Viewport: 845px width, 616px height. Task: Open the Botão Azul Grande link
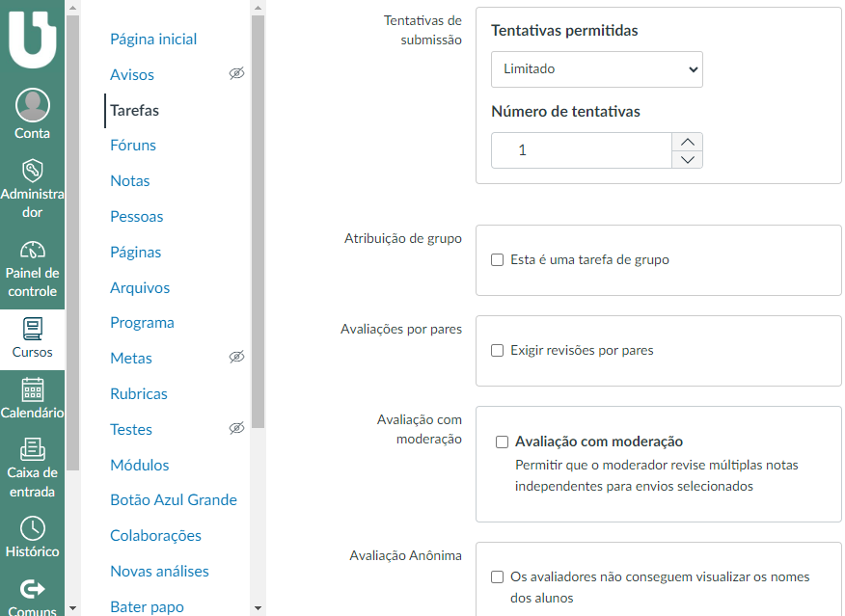click(x=174, y=500)
